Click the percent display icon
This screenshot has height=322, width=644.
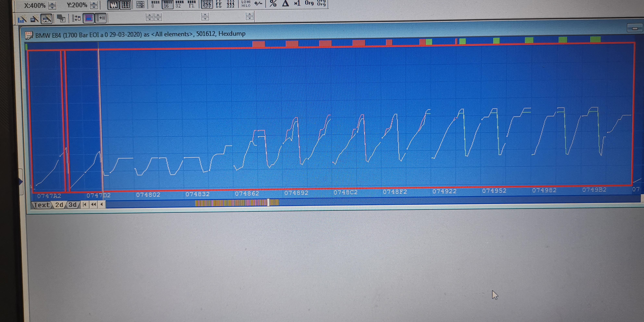coord(273,4)
